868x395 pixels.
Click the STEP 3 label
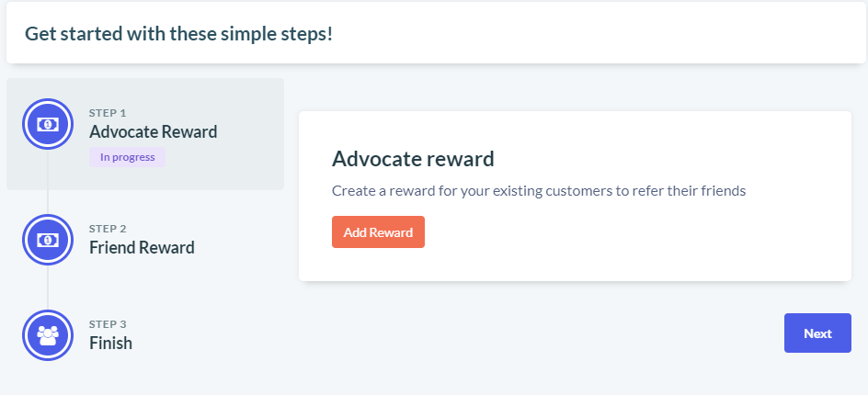[x=108, y=324]
